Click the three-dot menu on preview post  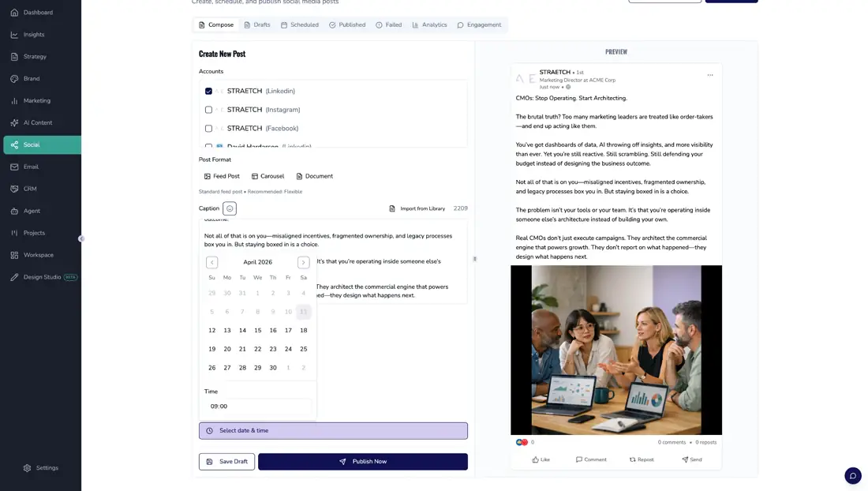(x=709, y=75)
